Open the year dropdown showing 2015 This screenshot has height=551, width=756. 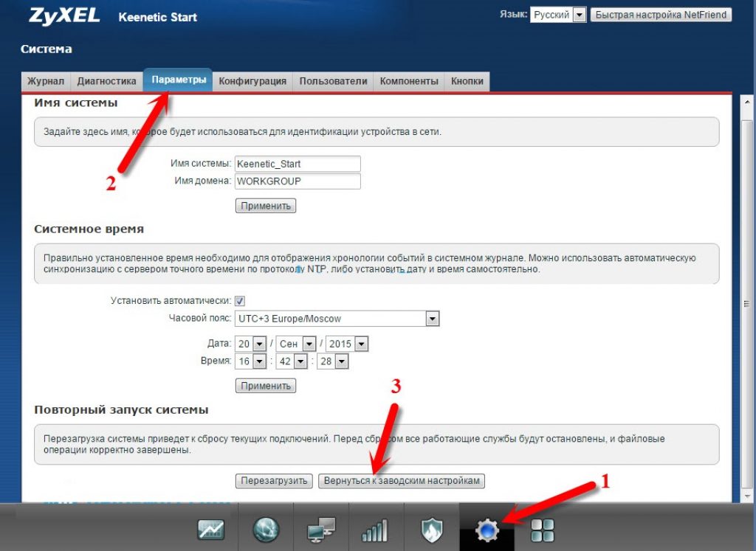[347, 344]
